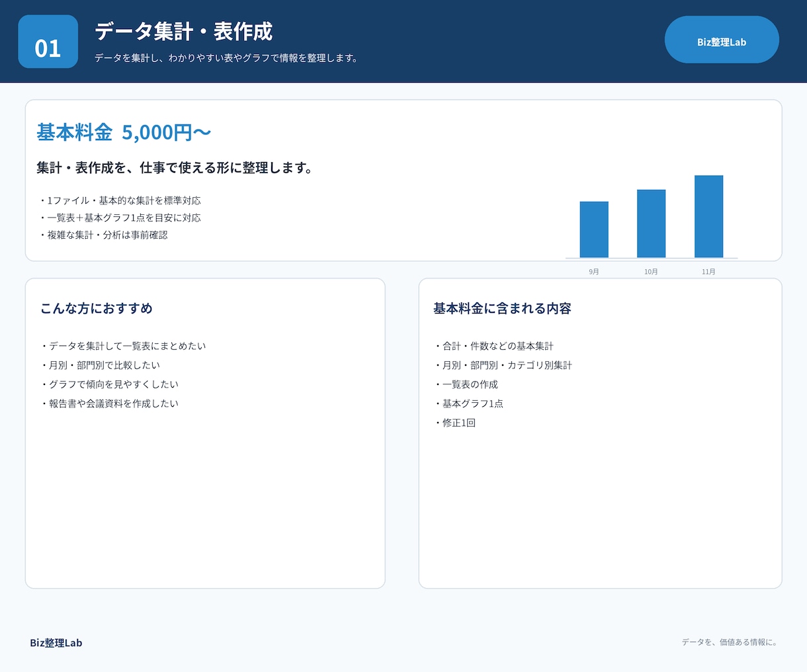Click the 9月 bar in the chart
The image size is (807, 672).
[x=594, y=230]
